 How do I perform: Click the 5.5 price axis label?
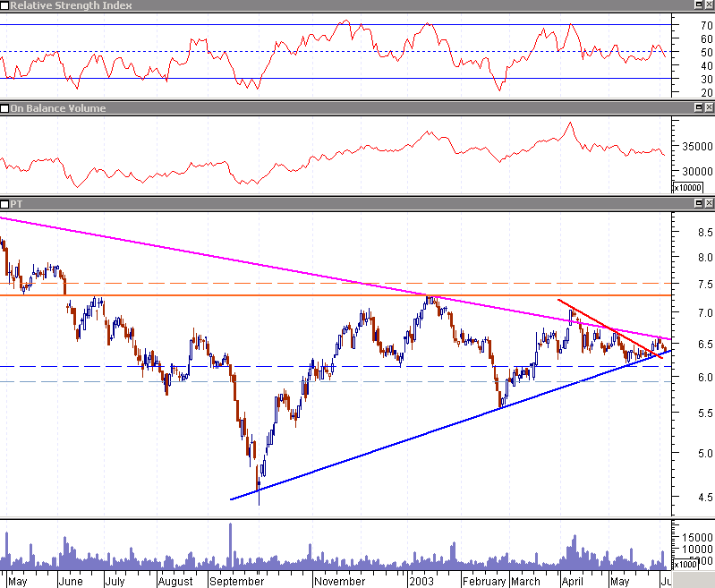pyautogui.click(x=705, y=413)
